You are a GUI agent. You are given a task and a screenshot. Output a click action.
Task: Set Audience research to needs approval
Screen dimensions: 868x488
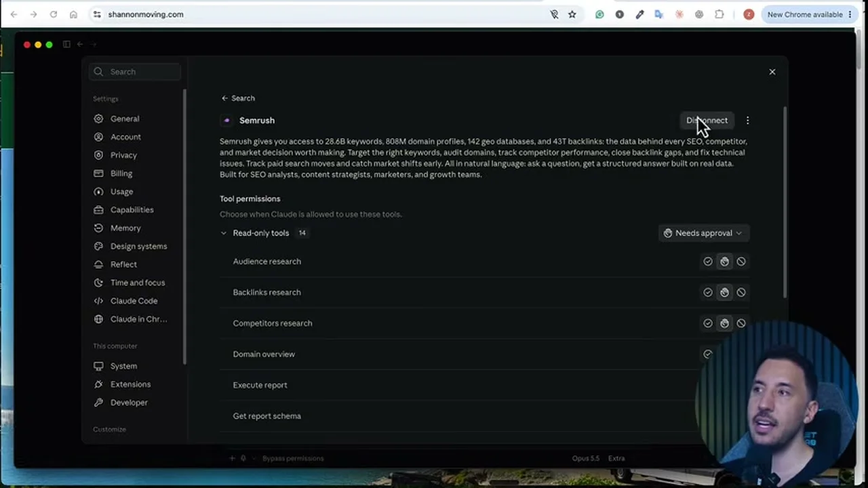724,262
